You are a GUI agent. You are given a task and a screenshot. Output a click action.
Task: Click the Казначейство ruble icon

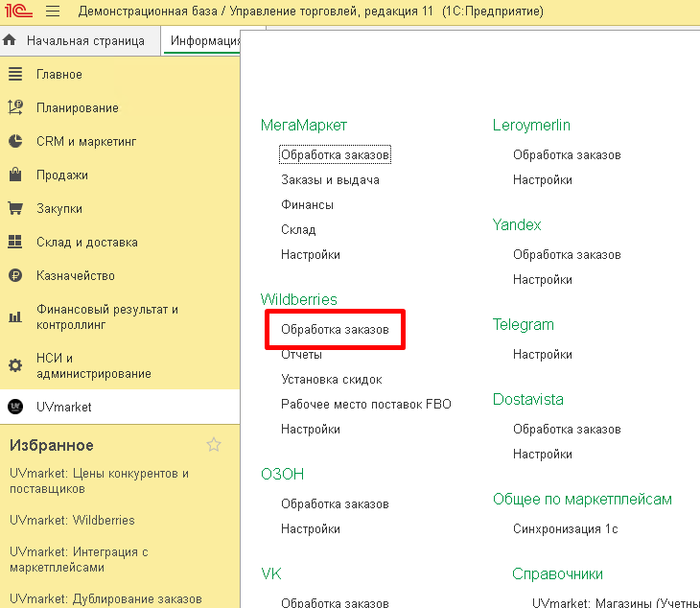15,275
